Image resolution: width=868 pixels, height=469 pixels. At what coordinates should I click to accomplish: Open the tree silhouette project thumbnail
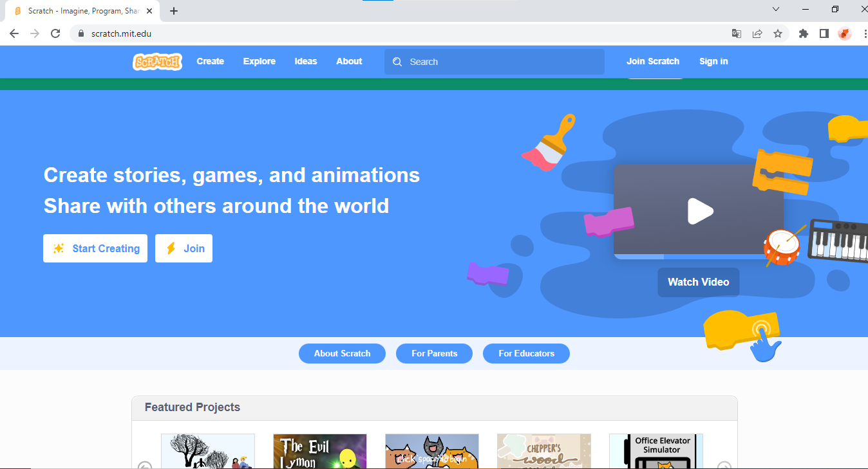tap(208, 451)
